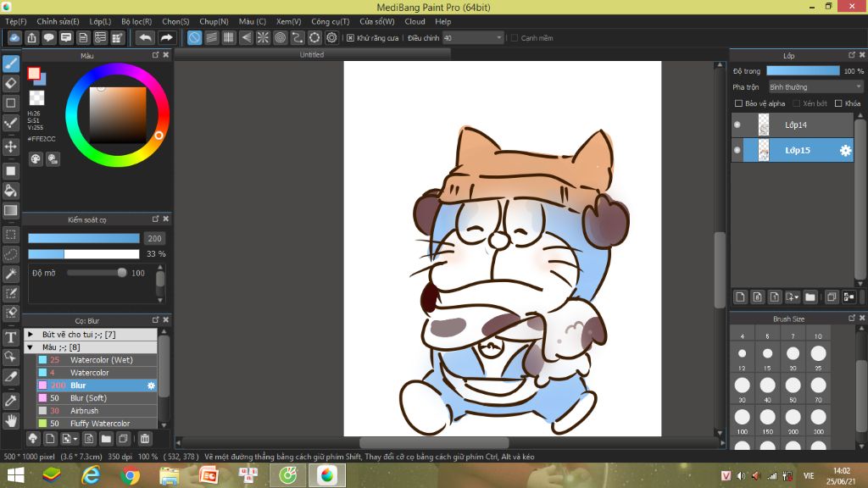Collapse the 'Màu ;-; [8]' brush group
Image resolution: width=868 pixels, height=488 pixels.
point(31,347)
